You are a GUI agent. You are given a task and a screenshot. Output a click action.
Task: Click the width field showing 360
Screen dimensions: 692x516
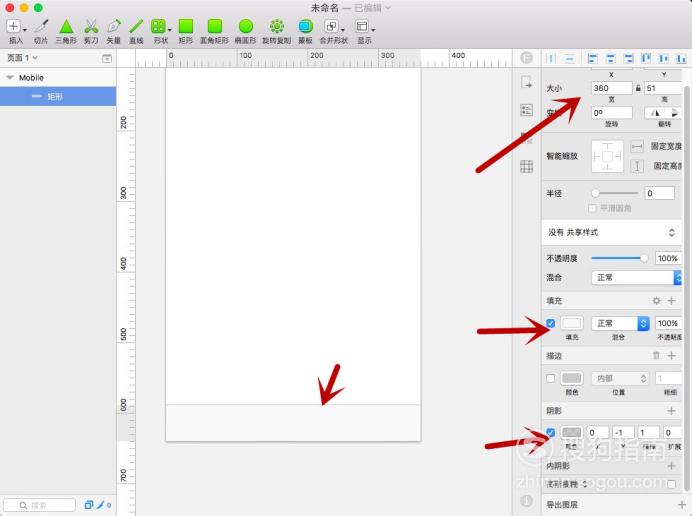click(612, 88)
